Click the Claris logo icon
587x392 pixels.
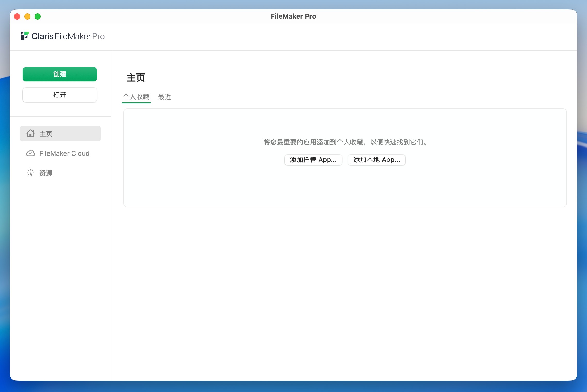[x=25, y=36]
